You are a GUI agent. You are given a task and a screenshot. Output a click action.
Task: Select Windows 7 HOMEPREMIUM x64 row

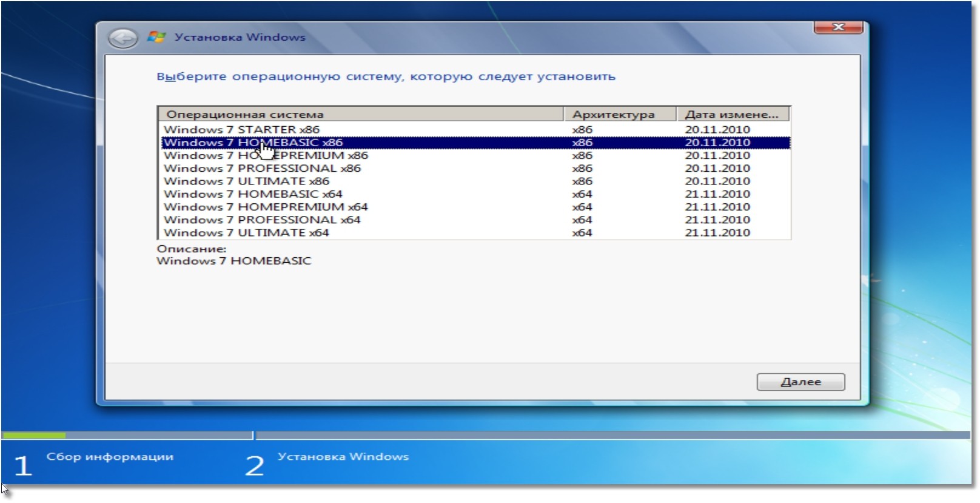click(475, 207)
